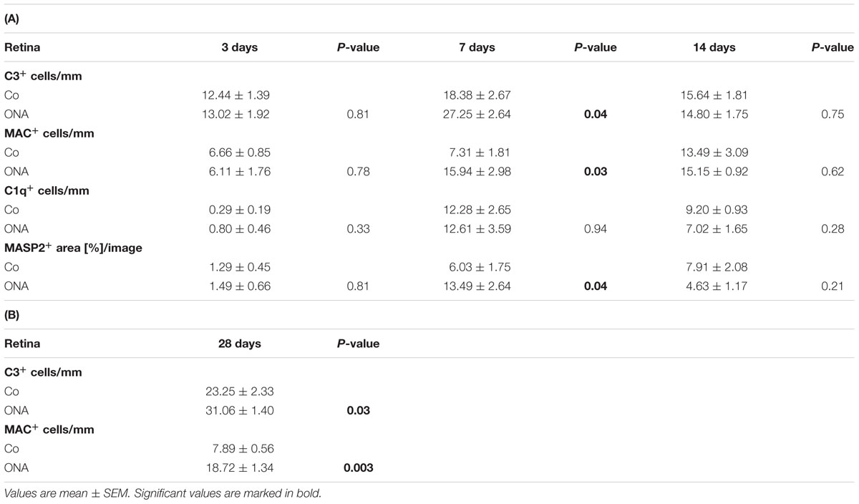
Task: Select the value 31.06 ± 1.40
Action: coord(239,409)
